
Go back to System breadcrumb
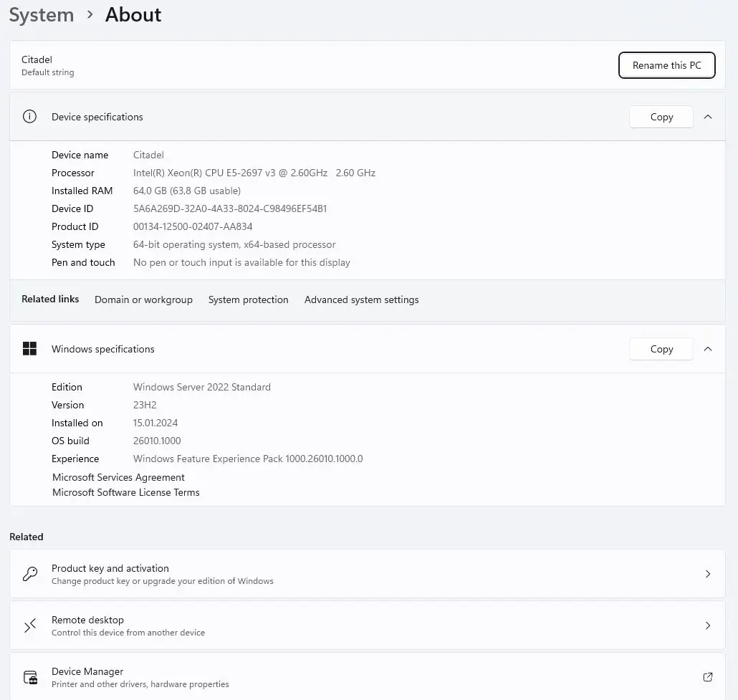point(41,15)
